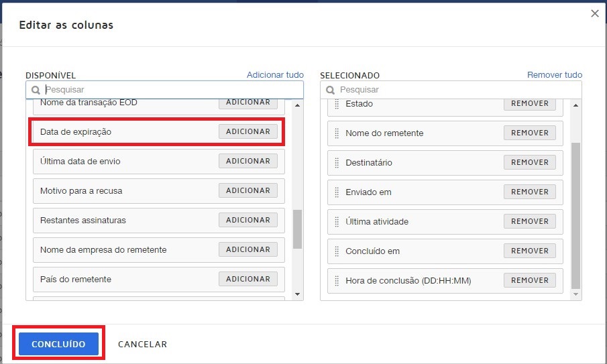This screenshot has width=607, height=364.
Task: Remove the Destinatário column
Action: (530, 162)
